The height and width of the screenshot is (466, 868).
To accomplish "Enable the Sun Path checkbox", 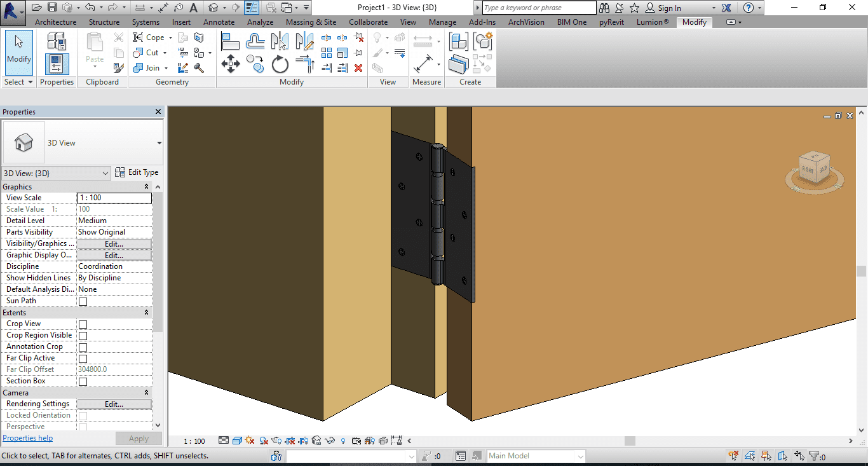I will (x=83, y=301).
